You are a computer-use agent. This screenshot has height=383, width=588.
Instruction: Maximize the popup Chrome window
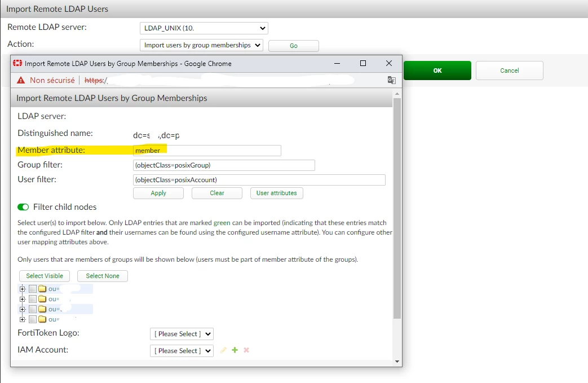[363, 63]
